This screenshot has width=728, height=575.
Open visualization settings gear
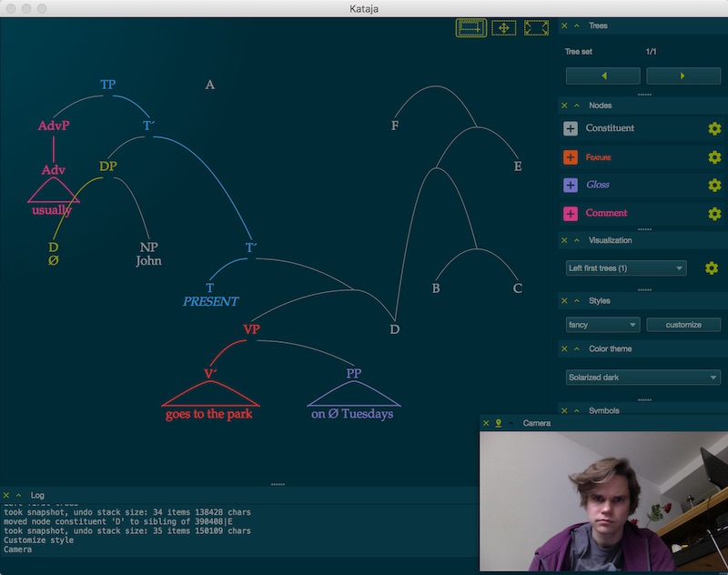(x=712, y=268)
